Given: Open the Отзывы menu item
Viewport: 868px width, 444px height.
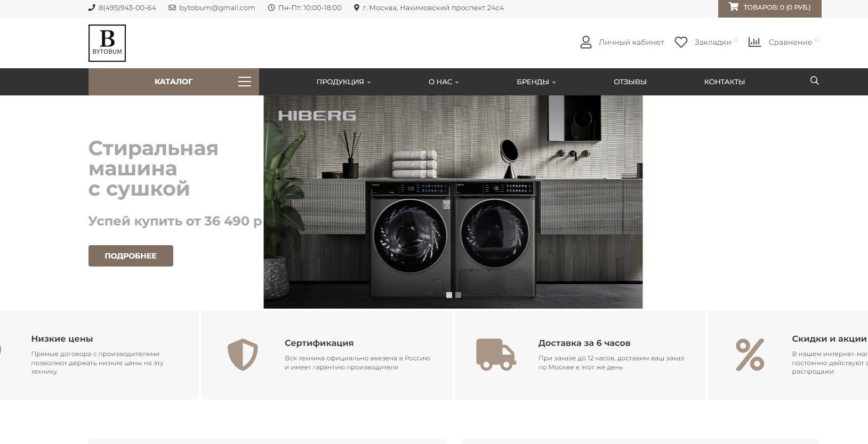Looking at the screenshot, I should coord(630,82).
